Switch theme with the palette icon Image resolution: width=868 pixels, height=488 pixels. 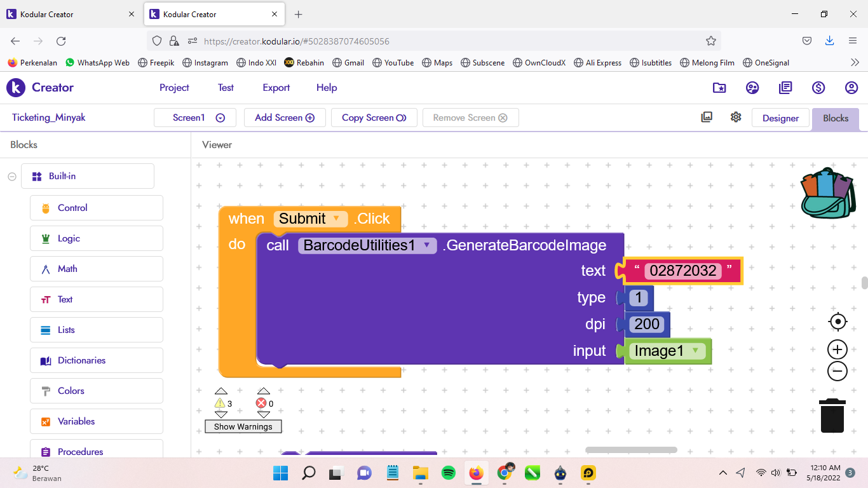click(x=752, y=88)
